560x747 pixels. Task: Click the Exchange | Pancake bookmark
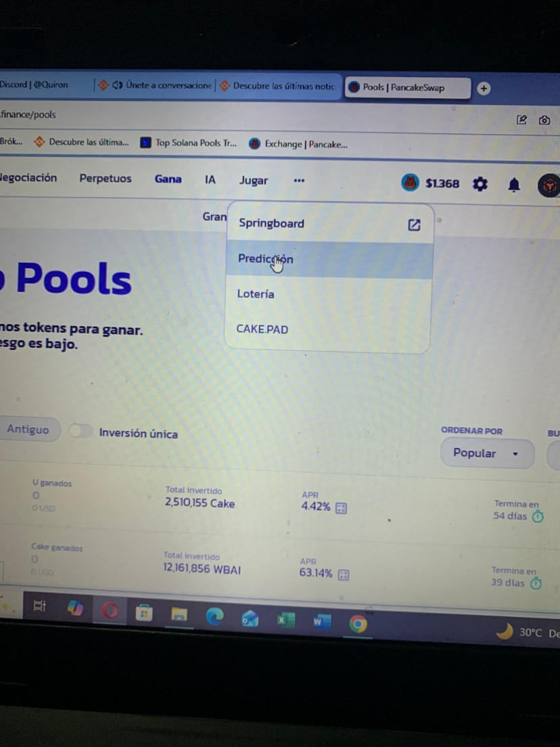coord(298,144)
